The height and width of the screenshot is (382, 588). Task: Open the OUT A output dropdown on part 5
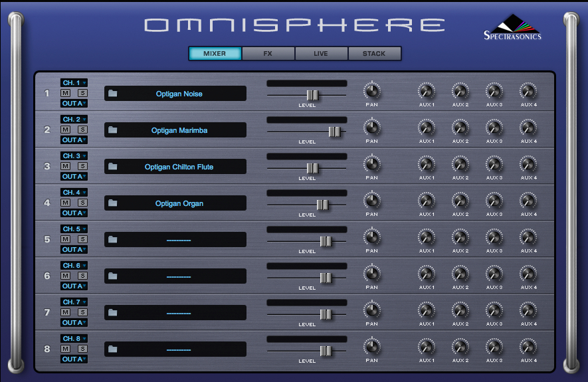point(74,250)
